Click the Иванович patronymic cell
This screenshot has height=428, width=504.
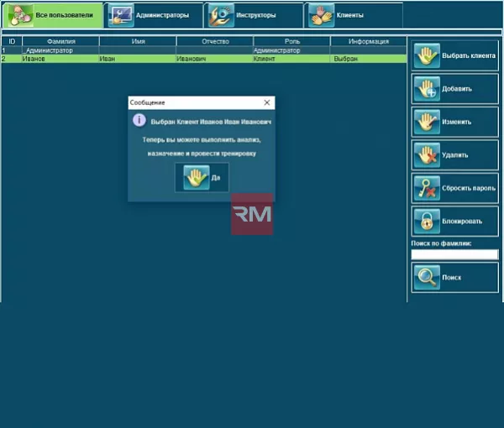click(215, 59)
